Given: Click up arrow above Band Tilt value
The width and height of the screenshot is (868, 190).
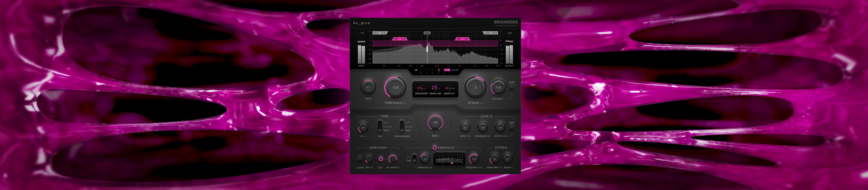Looking at the screenshot, I should coord(449,85).
